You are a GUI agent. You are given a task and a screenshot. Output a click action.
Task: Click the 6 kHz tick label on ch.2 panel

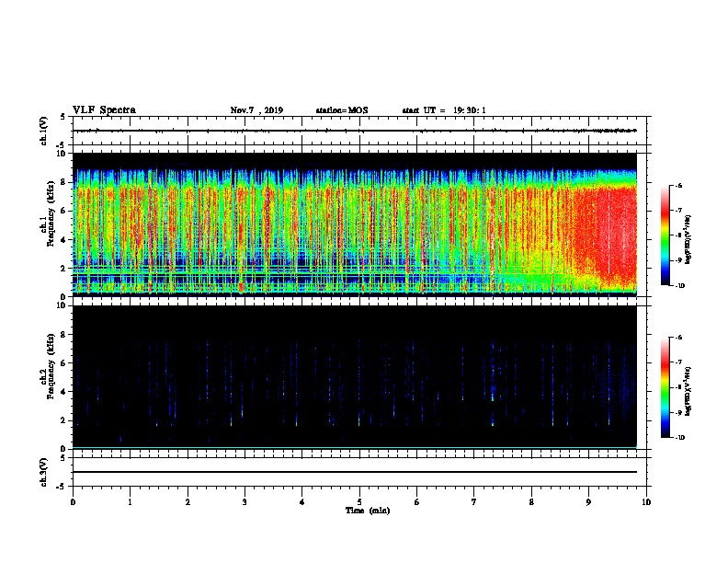pos(64,362)
